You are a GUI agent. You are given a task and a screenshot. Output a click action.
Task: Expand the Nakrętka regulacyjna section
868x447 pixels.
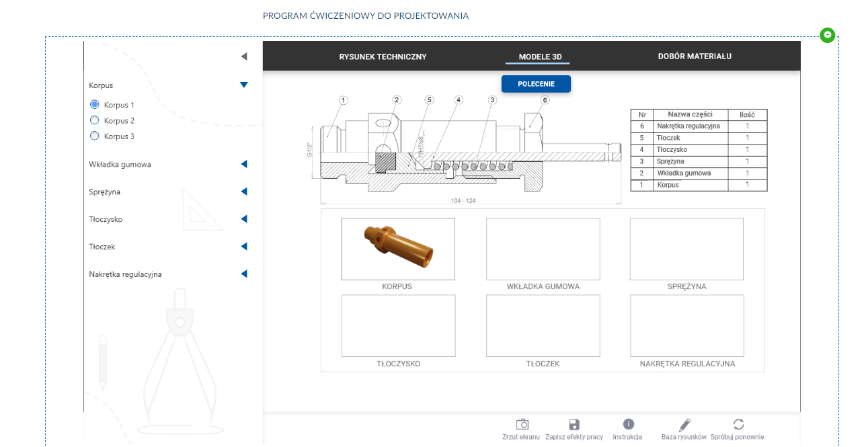pyautogui.click(x=243, y=274)
